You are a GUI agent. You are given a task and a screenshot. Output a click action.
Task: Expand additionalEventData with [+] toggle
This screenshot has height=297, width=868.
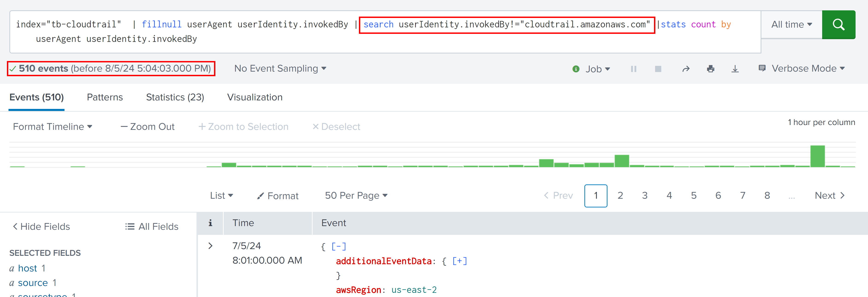pyautogui.click(x=459, y=261)
